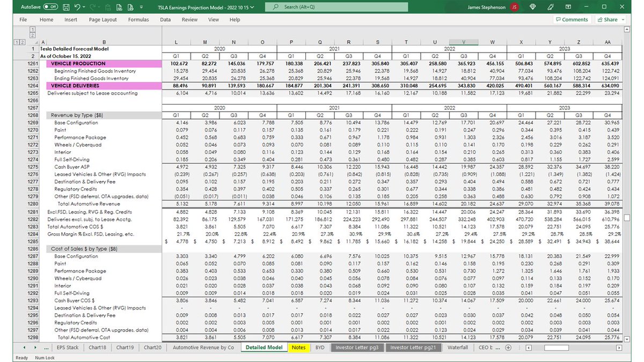644x362 pixels.
Task: Open the Investor Letter pg21 sheet
Action: click(x=413, y=348)
